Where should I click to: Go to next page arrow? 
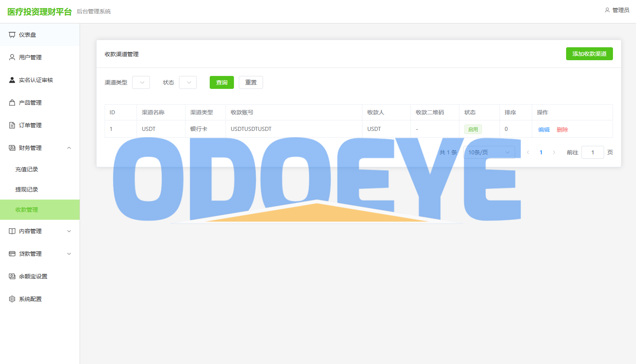(x=554, y=152)
